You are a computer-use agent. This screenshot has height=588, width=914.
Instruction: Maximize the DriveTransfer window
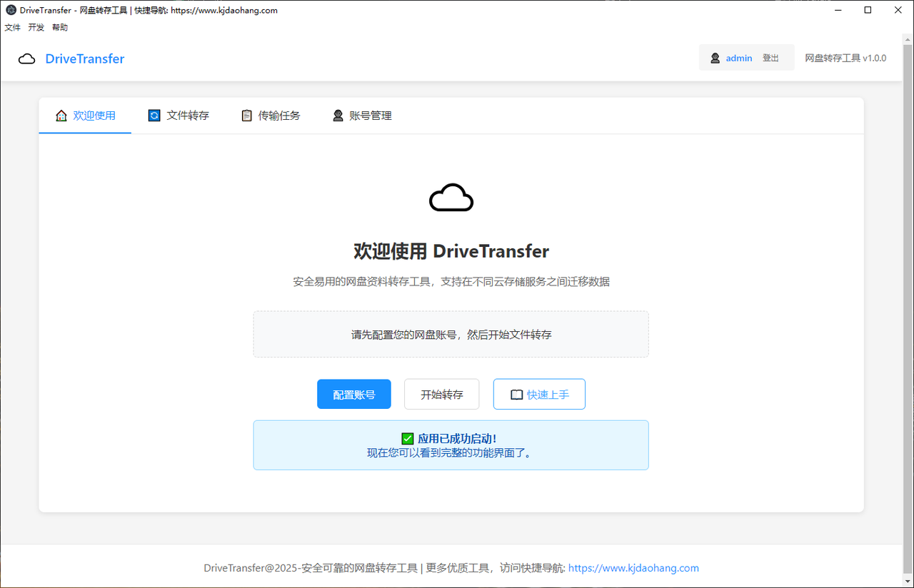point(868,10)
